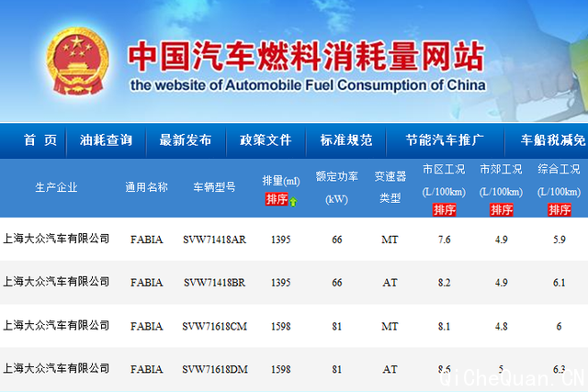Click MT transmission in SVW71618CM row
This screenshot has height=392, width=588.
[390, 327]
